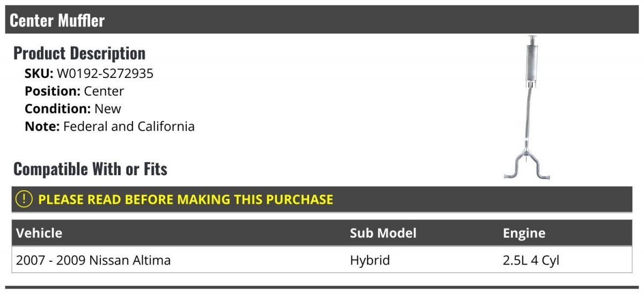Click the Position: Center text

pos(75,91)
